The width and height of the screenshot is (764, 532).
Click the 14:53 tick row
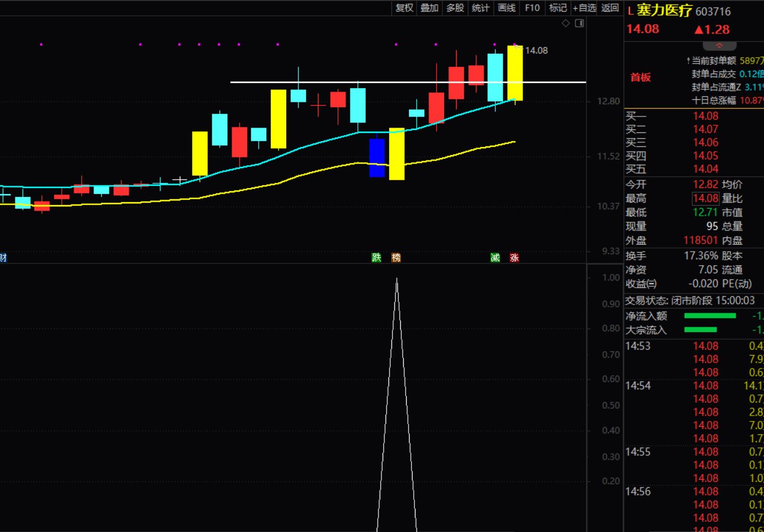point(693,346)
